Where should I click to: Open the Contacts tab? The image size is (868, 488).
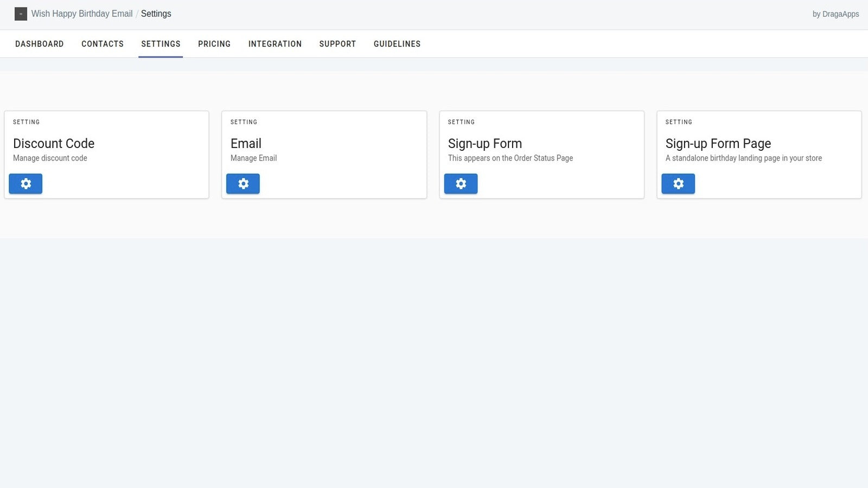(103, 44)
